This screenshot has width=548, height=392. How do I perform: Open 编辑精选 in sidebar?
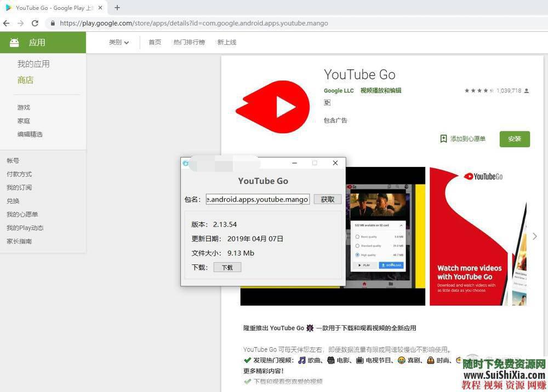tap(30, 134)
